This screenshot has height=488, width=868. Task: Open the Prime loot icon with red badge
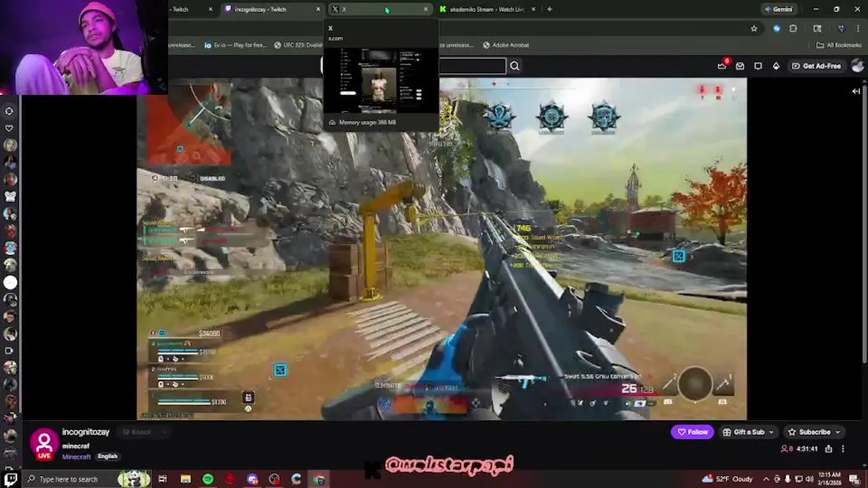(x=722, y=65)
